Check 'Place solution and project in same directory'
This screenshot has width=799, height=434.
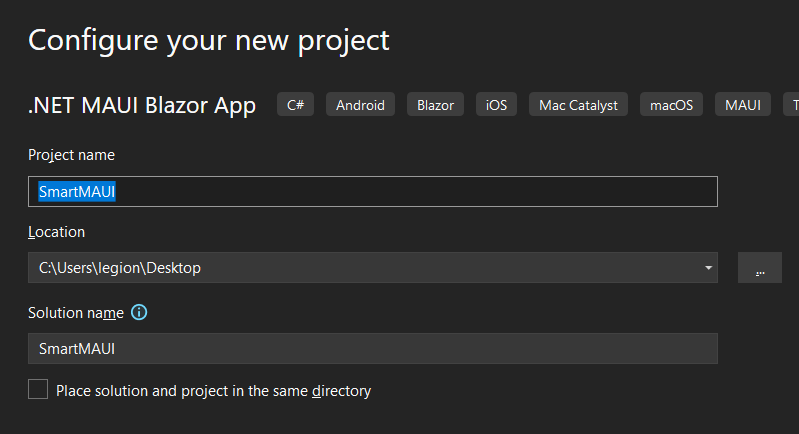(x=38, y=389)
